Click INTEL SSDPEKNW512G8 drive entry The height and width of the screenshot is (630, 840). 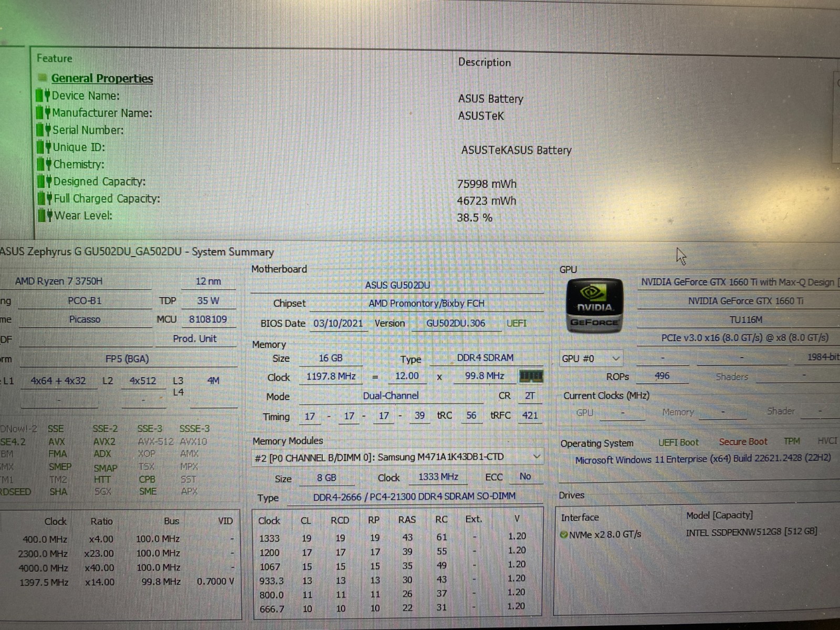coord(751,532)
